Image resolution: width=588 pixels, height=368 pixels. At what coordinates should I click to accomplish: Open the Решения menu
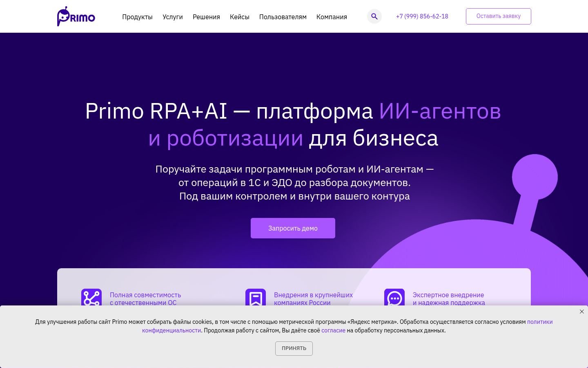tap(206, 17)
